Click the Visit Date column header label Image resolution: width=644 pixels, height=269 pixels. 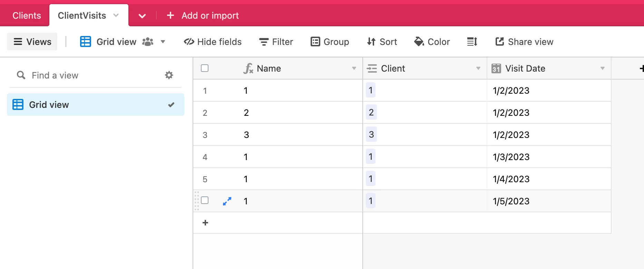525,68
